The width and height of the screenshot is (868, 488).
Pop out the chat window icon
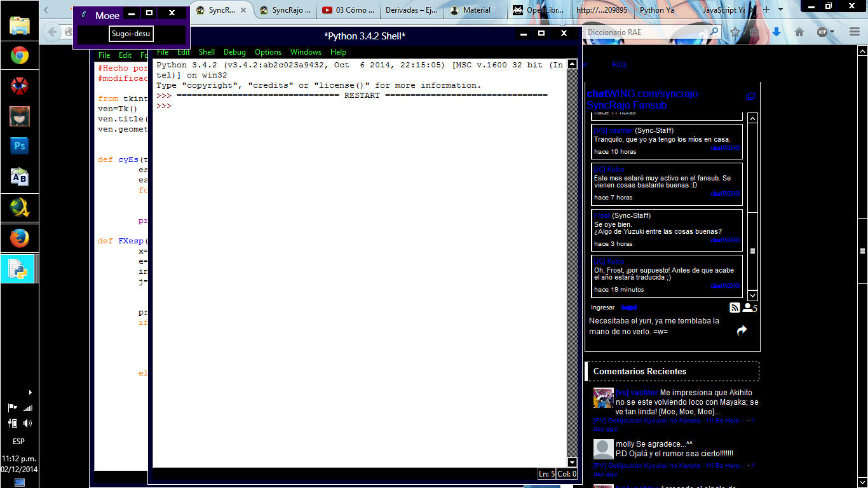coord(750,97)
